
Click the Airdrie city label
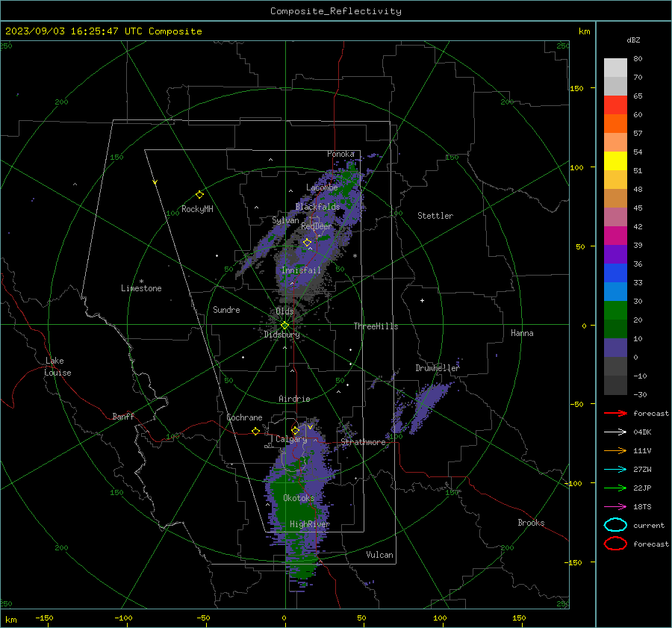click(294, 399)
